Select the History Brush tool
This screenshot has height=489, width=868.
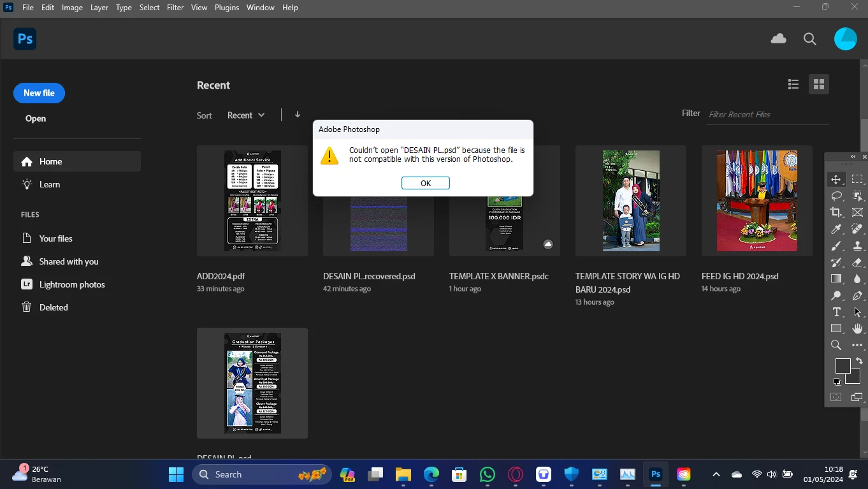[x=836, y=262]
